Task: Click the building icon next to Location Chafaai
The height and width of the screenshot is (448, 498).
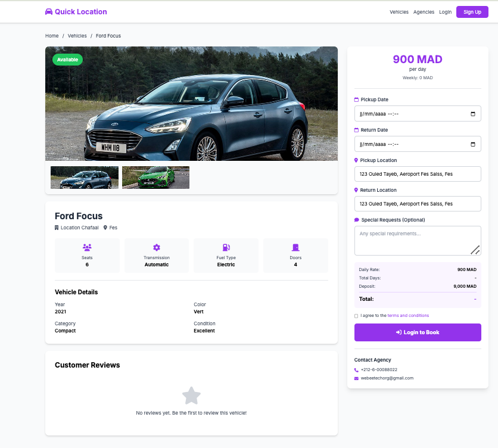Action: pos(57,228)
